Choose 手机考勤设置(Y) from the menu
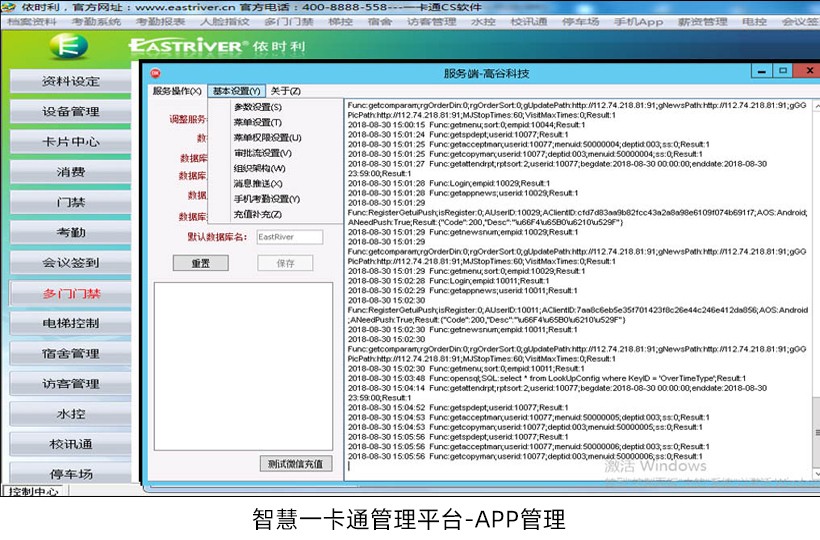Viewport: 820px width, 540px height. tap(266, 199)
